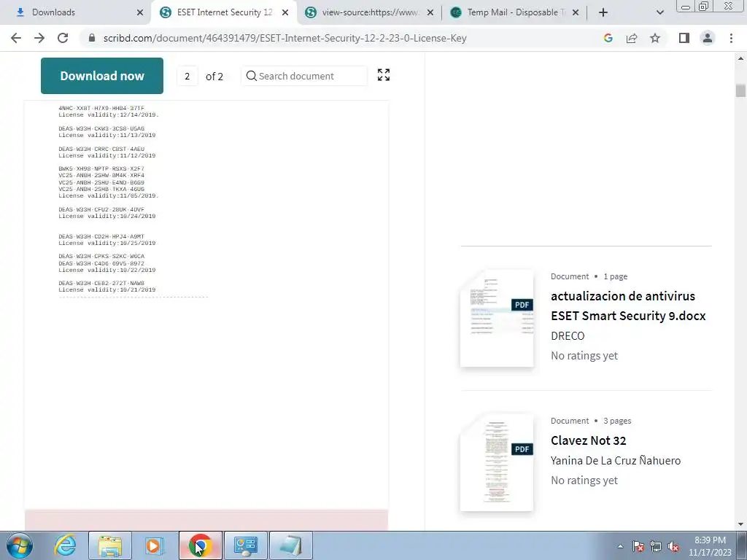Screen dimensions: 747x560
Task: Toggle fullscreen document view
Action: point(384,75)
